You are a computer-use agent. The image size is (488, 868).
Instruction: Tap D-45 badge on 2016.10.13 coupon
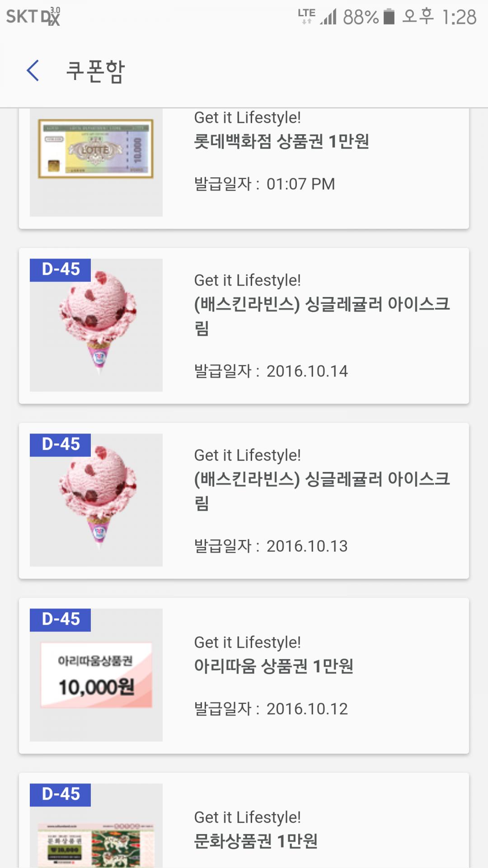point(61,445)
